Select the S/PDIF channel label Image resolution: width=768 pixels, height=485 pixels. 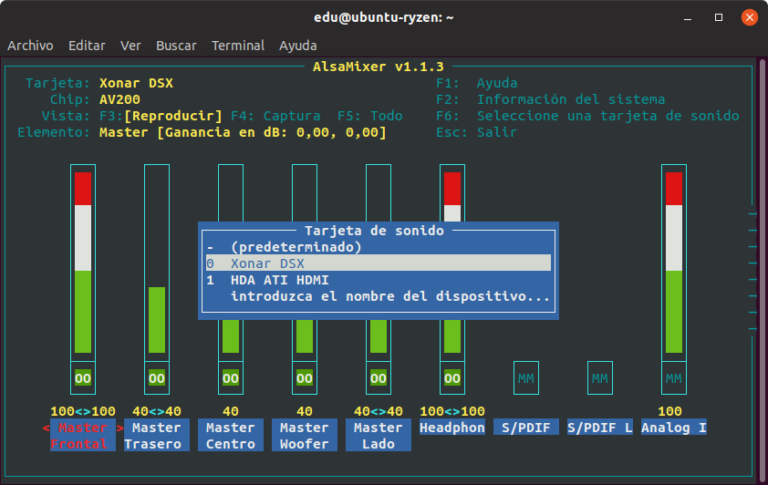[526, 427]
